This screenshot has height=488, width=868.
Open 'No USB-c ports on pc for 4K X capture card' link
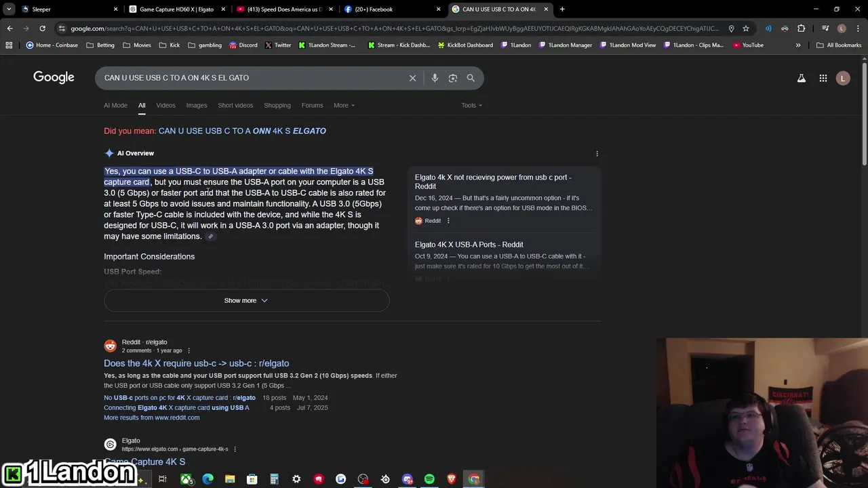click(180, 398)
